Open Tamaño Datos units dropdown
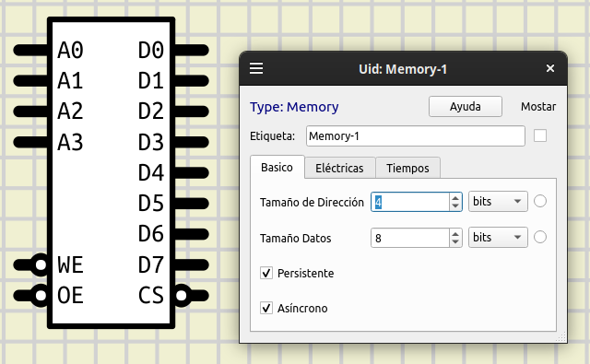 tap(498, 237)
